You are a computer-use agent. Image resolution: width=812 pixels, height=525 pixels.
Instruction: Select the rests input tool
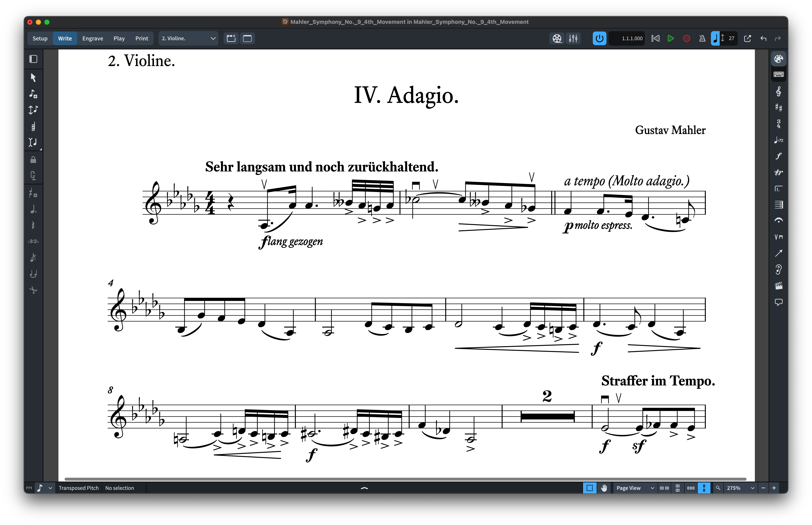pyautogui.click(x=33, y=225)
